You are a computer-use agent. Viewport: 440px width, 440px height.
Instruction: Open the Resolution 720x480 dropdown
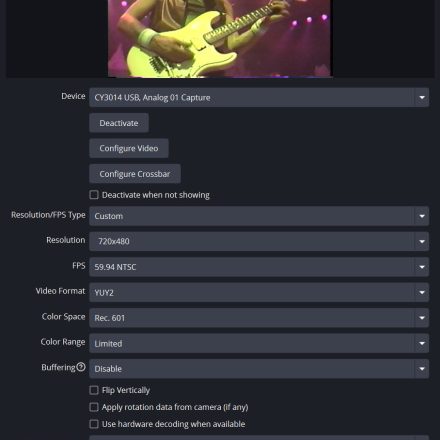coord(259,241)
